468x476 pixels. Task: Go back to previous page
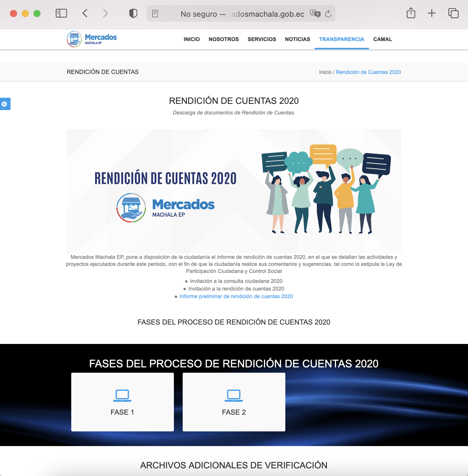tap(85, 13)
